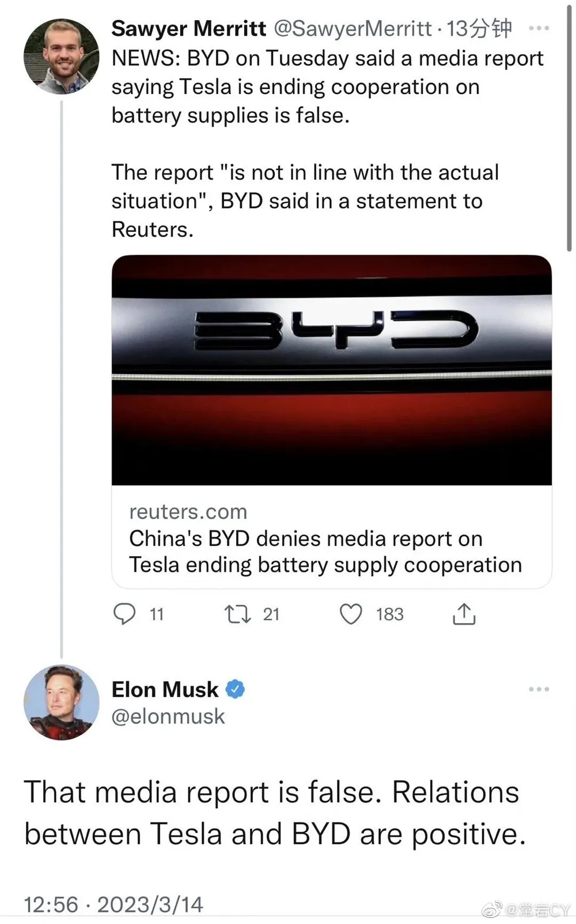Open Elon Musk's profile avatar
This screenshot has height=924, width=576.
(x=61, y=702)
